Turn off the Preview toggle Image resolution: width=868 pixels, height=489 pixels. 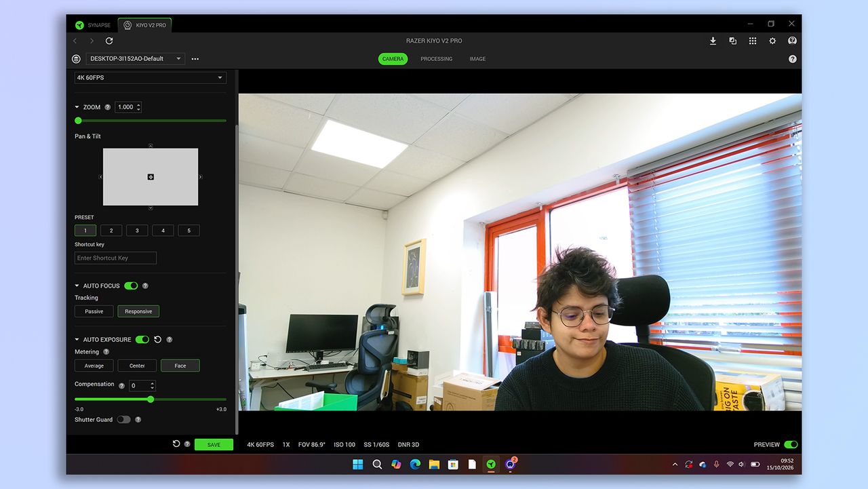[x=791, y=445]
